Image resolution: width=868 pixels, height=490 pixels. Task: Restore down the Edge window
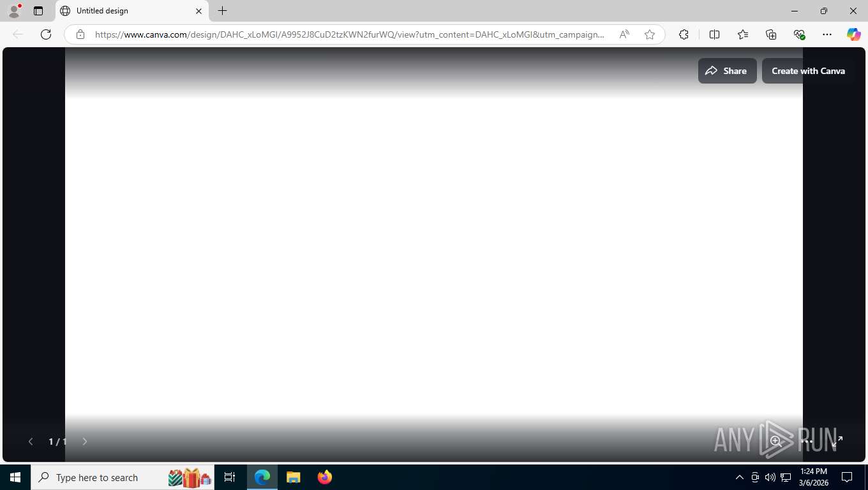(824, 11)
